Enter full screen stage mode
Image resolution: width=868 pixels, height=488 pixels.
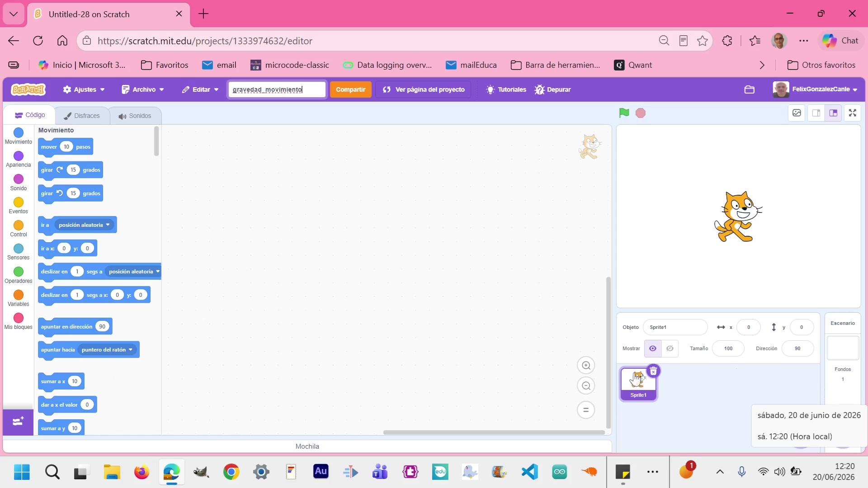(853, 113)
